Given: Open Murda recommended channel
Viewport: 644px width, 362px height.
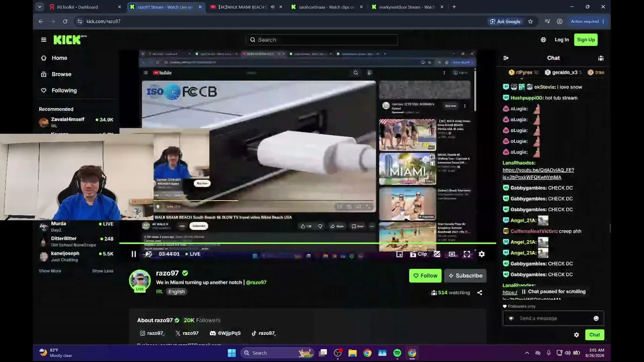Looking at the screenshot, I should [76, 227].
